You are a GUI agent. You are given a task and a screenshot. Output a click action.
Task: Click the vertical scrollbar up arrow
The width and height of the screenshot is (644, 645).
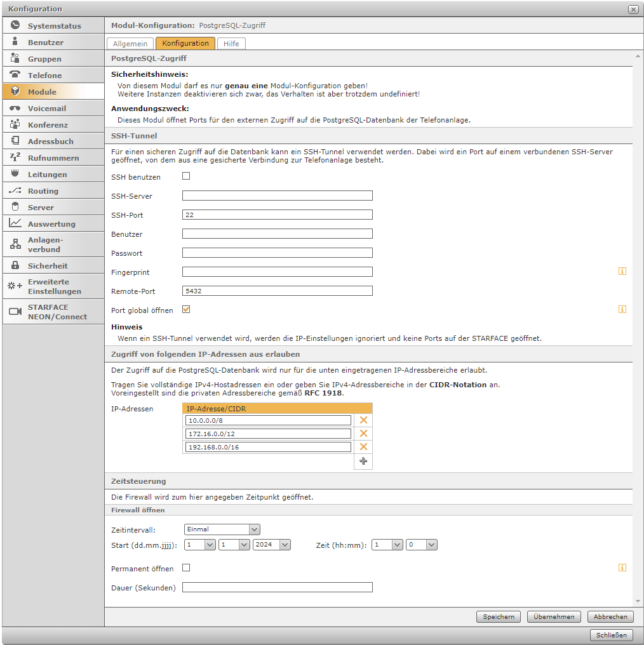638,56
